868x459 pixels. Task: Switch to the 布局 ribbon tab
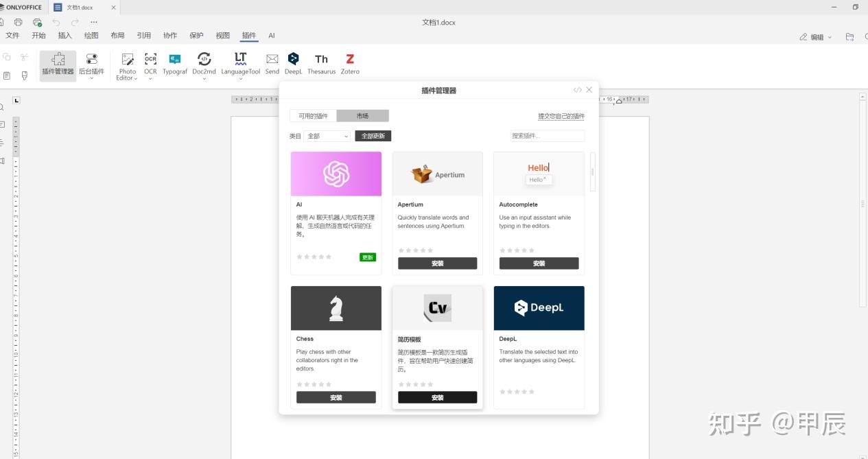coord(117,36)
